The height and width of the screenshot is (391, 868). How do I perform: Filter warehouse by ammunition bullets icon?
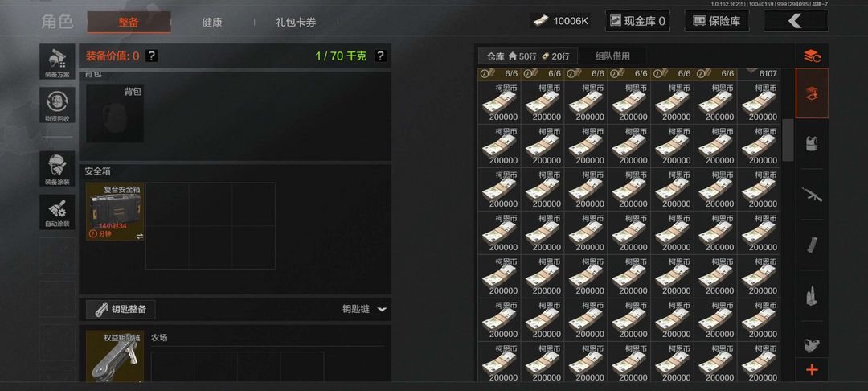(x=812, y=296)
